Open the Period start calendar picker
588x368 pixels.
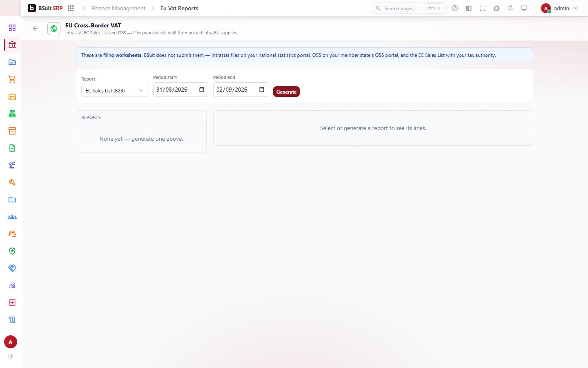click(x=202, y=90)
